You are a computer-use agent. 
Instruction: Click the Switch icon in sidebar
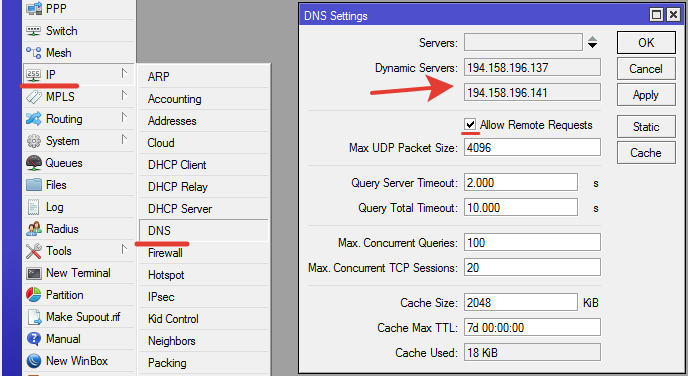[34, 31]
